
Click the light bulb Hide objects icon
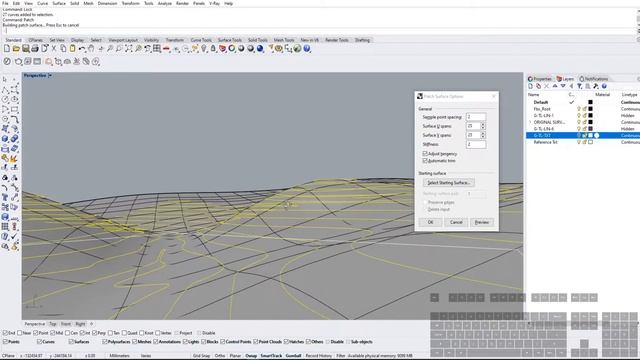[204, 49]
